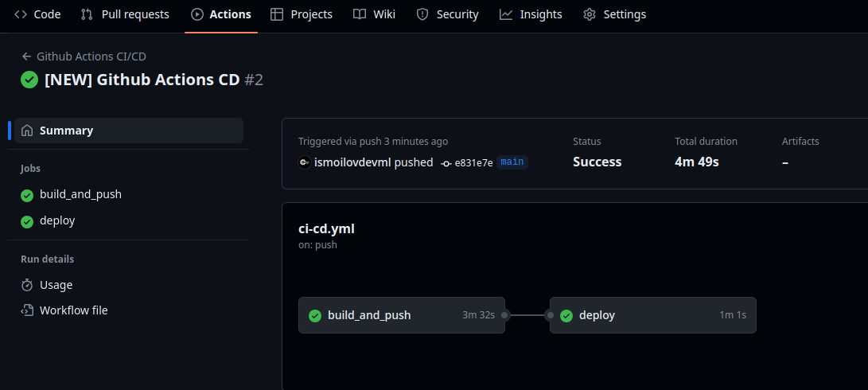Click the back arrow before Github Actions CI/CD
This screenshot has height=390, width=868.
(x=26, y=57)
